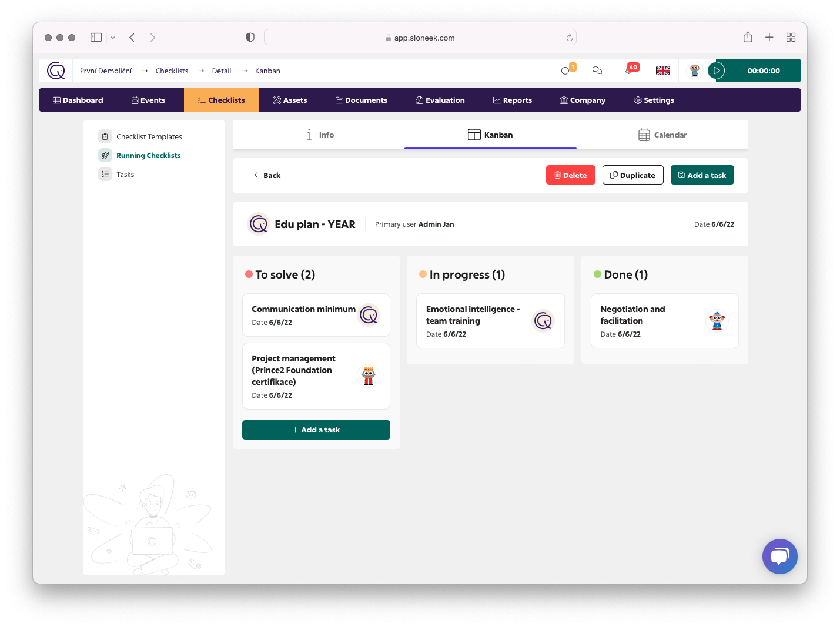Open Assets section
Image resolution: width=840 pixels, height=627 pixels.
[290, 100]
